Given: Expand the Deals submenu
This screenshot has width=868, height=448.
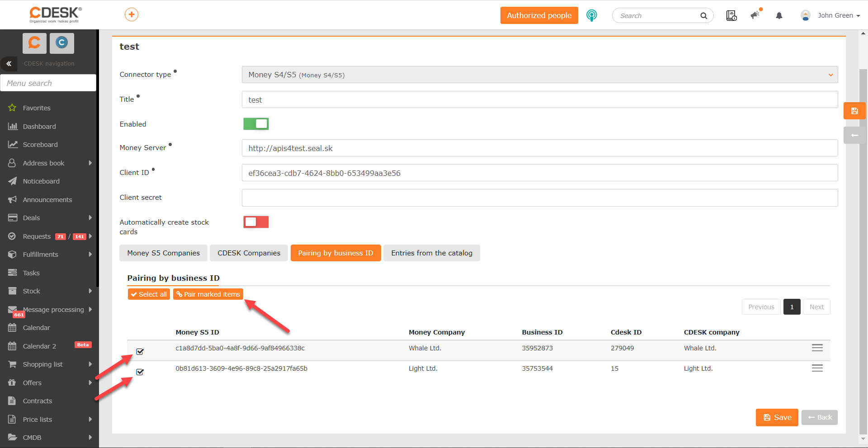Looking at the screenshot, I should pos(90,218).
